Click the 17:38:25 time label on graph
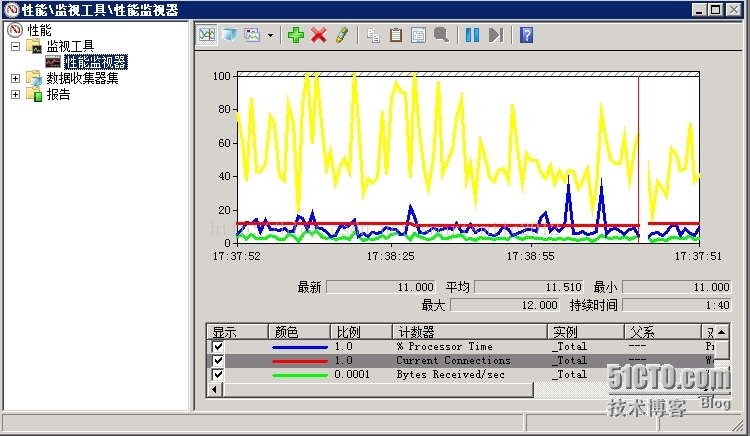This screenshot has width=750, height=436. (391, 256)
